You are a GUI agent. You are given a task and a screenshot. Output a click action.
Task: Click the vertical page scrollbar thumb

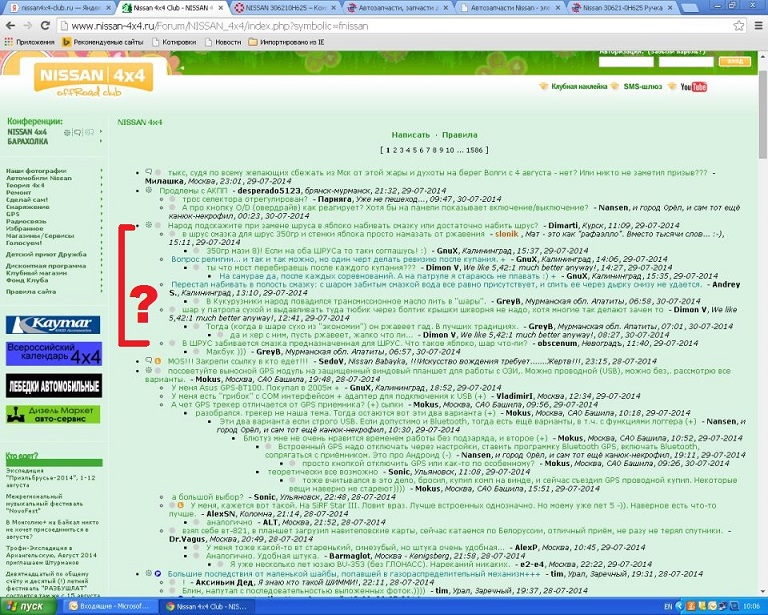coord(763,114)
